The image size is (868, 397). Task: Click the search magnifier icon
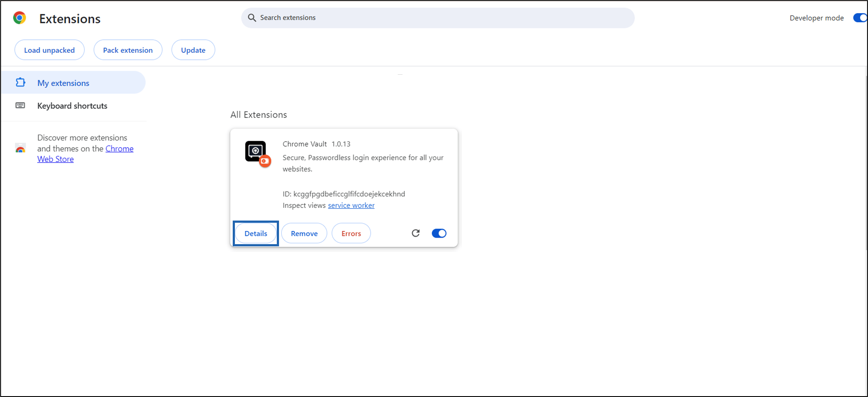tap(252, 18)
